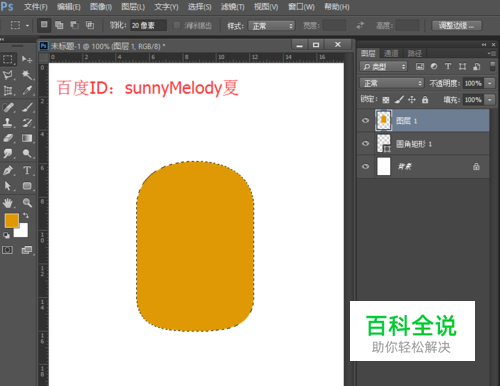Screen dimensions: 500x386
Task: Open the 样式 style dropdown
Action: 272,26
